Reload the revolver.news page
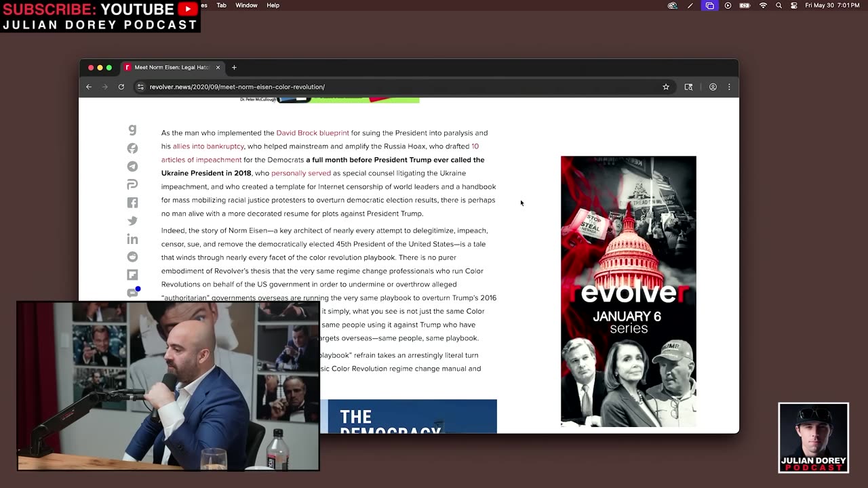The width and height of the screenshot is (868, 488). point(121,87)
